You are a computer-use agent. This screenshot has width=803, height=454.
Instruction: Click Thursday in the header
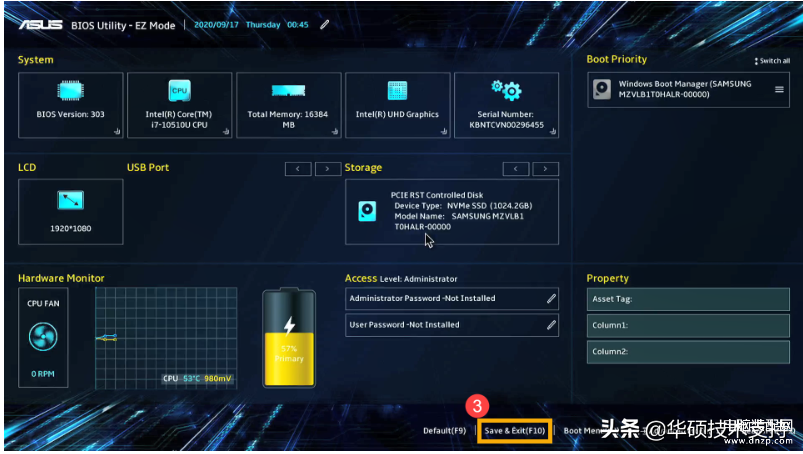pos(263,25)
